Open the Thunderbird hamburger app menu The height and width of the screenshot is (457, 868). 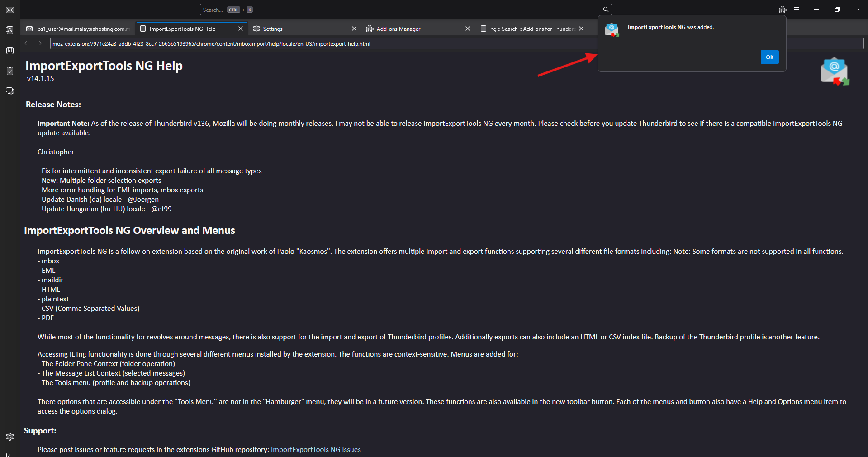pyautogui.click(x=797, y=10)
